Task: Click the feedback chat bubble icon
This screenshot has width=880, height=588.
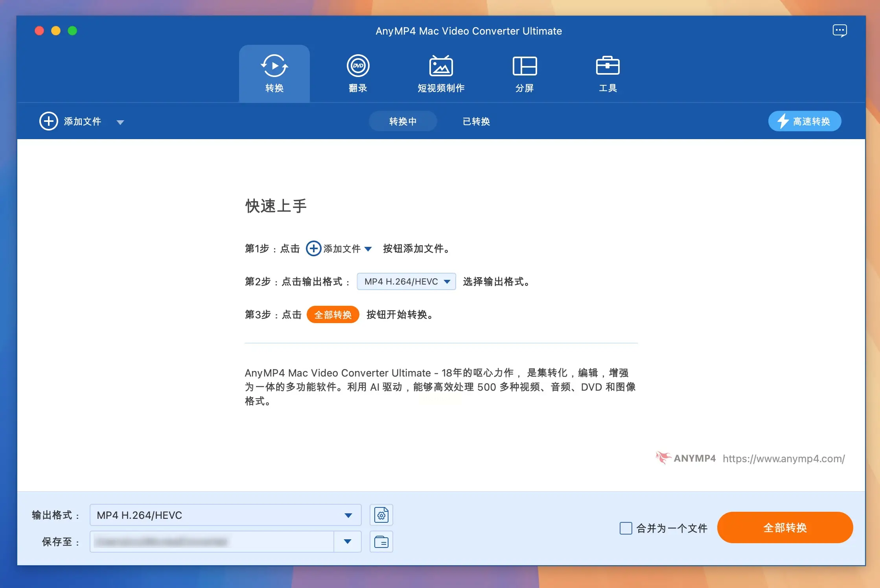Action: pos(839,31)
